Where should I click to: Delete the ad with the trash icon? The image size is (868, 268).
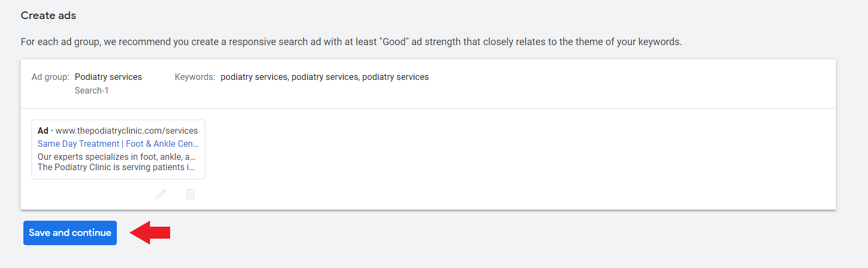[190, 194]
